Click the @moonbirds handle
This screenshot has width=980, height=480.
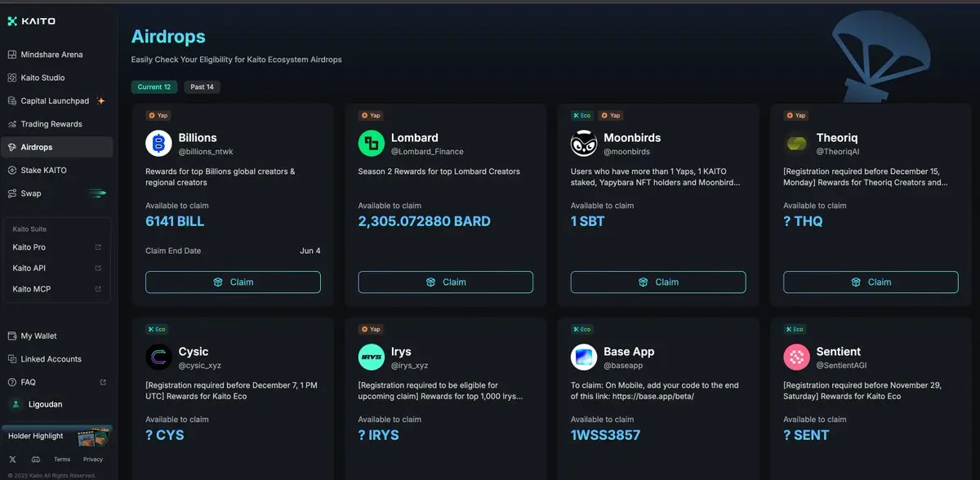(x=627, y=152)
